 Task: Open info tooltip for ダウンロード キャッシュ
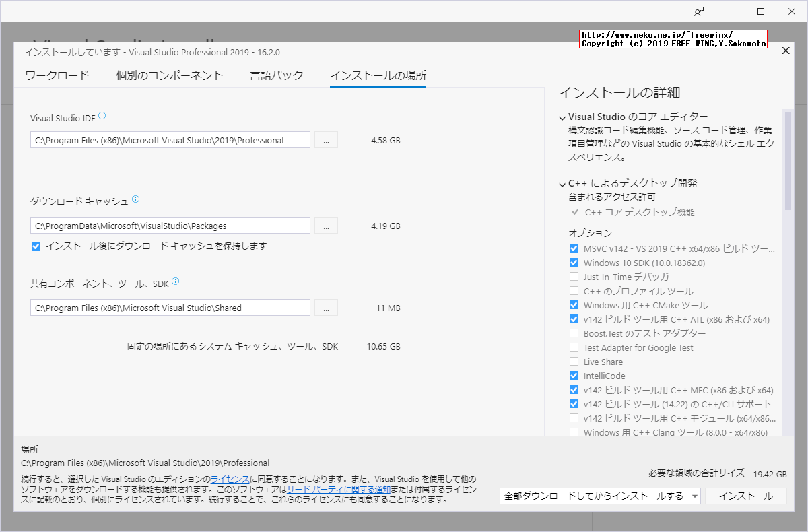click(136, 197)
